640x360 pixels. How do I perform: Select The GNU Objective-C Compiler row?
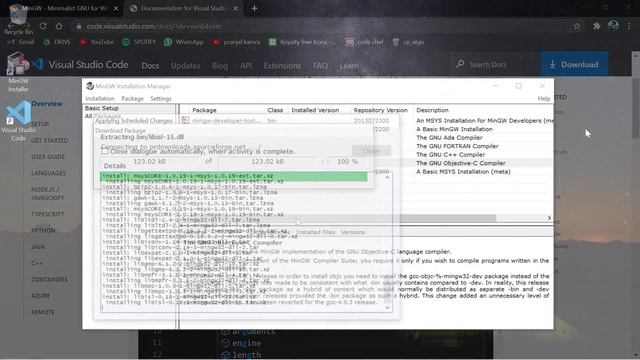(461, 163)
